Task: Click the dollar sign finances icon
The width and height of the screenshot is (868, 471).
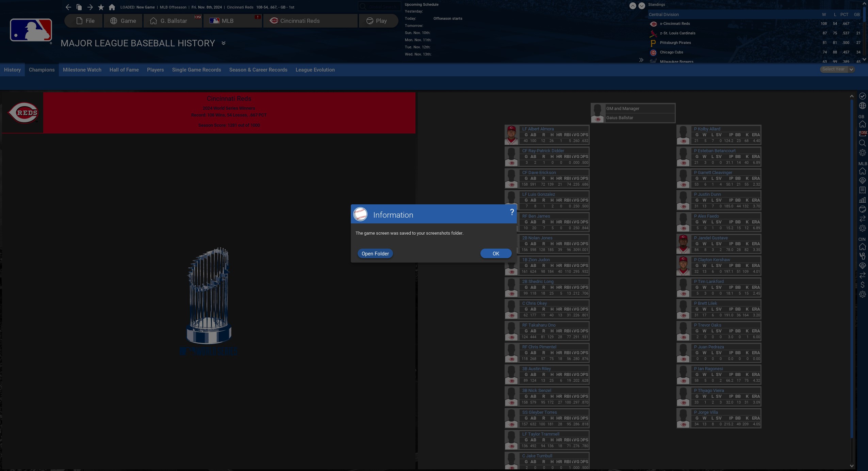Action: pyautogui.click(x=862, y=285)
